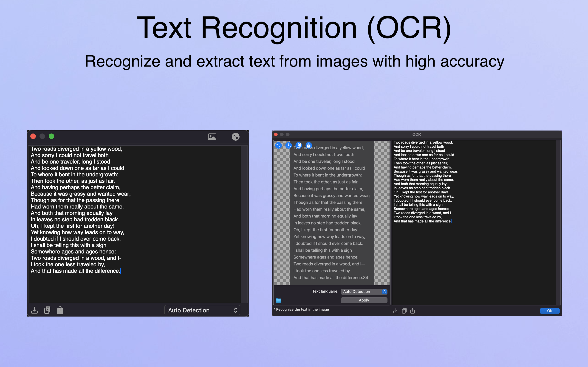Open the blue folder icon in OCR window

tap(278, 300)
